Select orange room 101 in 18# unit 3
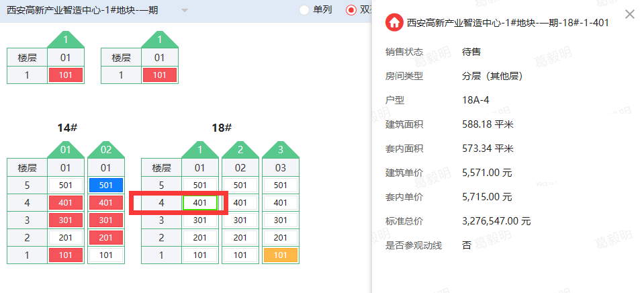 [x=280, y=255]
